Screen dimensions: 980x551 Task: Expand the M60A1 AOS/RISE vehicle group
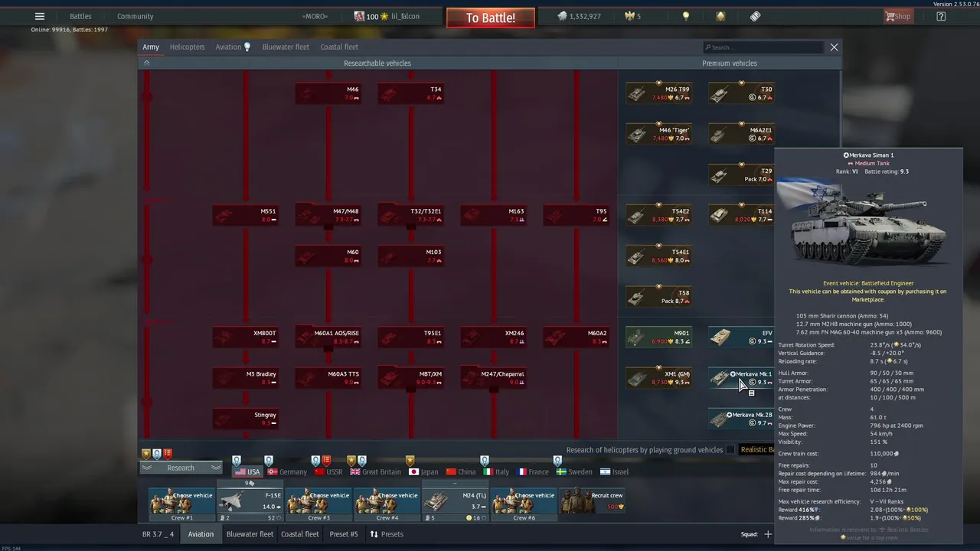tap(328, 337)
